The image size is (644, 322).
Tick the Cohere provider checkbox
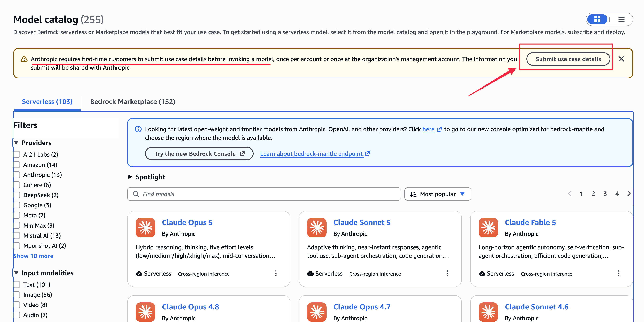coord(17,185)
